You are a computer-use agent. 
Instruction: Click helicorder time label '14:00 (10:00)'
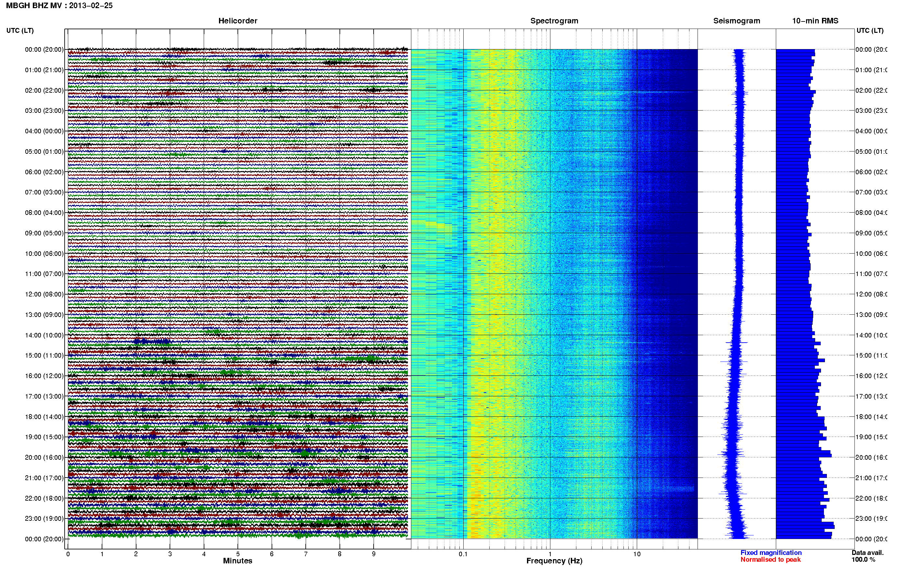(44, 335)
